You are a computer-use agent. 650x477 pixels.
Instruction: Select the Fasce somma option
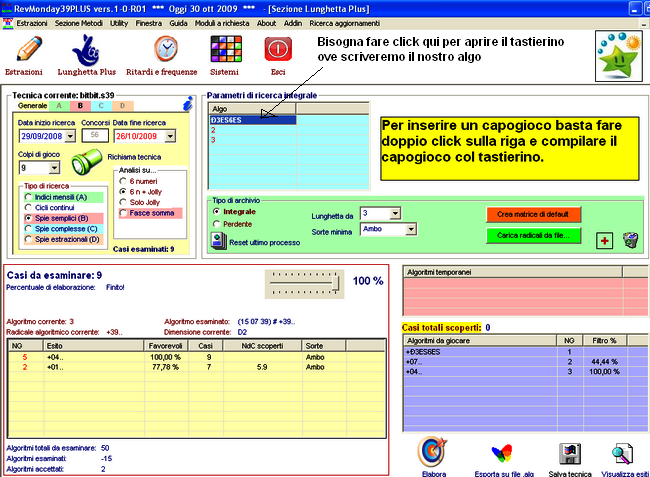[123, 213]
